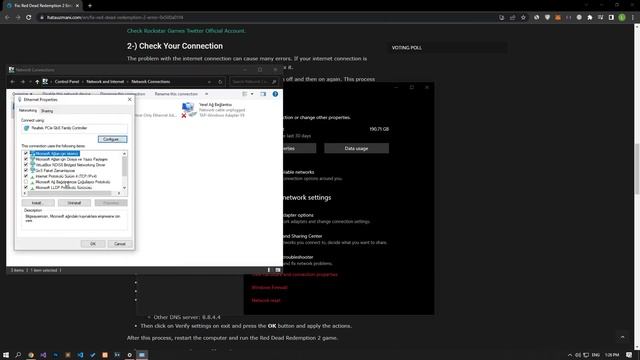Open notification center icon on taskbar
This screenshot has height=360, width=640.
(629, 355)
